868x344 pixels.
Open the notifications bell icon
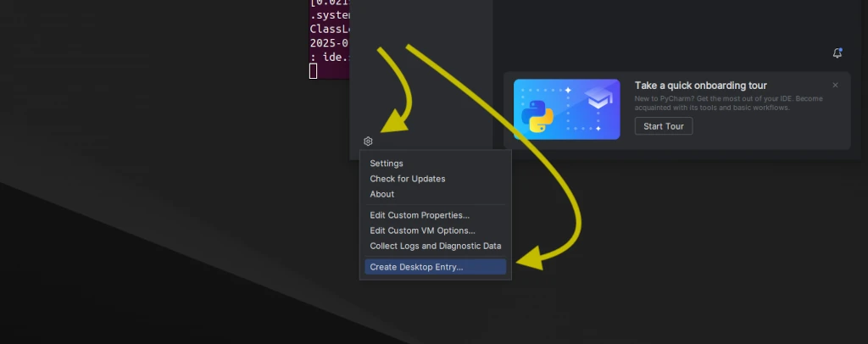click(x=837, y=53)
